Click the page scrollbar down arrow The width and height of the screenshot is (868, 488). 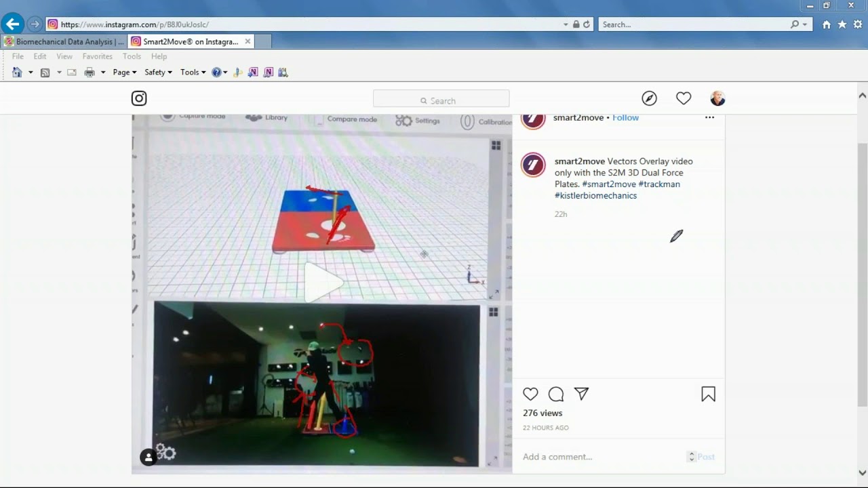coord(863,473)
